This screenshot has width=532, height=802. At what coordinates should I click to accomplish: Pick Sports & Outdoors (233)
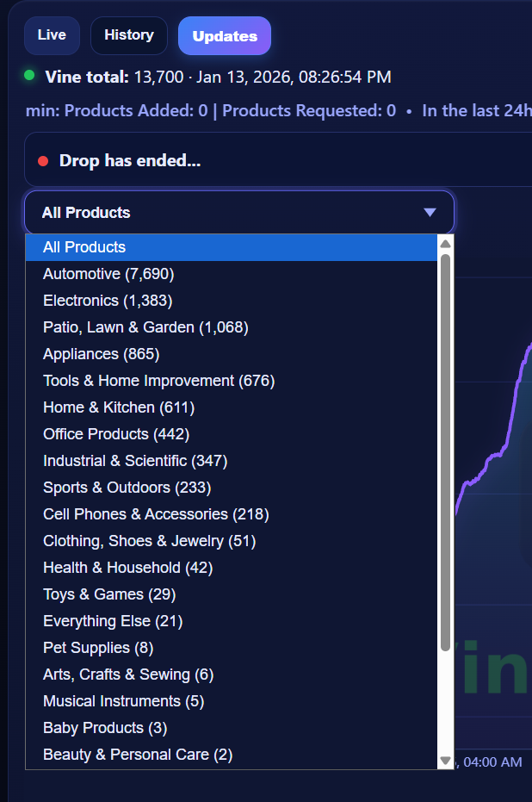(x=232, y=488)
